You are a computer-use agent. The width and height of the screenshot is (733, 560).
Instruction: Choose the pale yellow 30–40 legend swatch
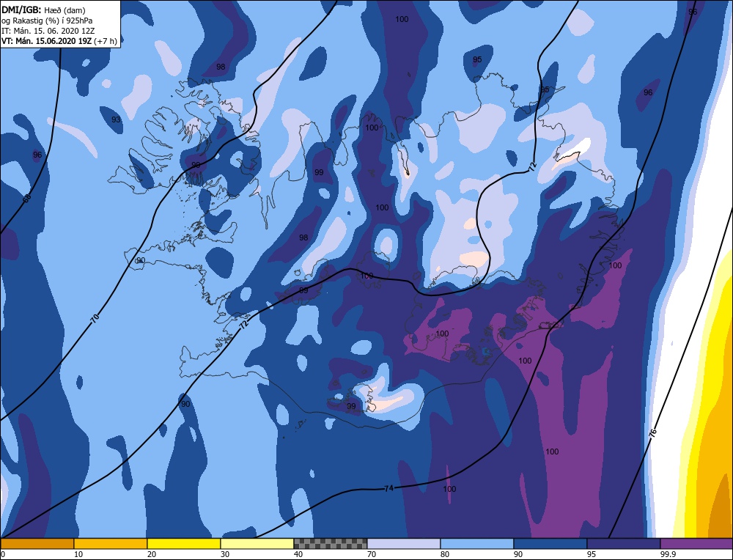click(x=257, y=543)
